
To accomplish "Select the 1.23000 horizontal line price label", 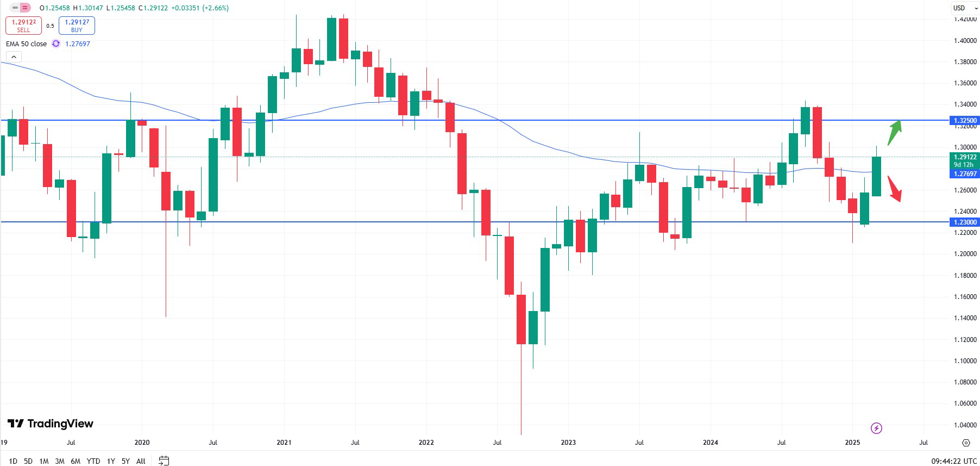I will click(x=965, y=222).
